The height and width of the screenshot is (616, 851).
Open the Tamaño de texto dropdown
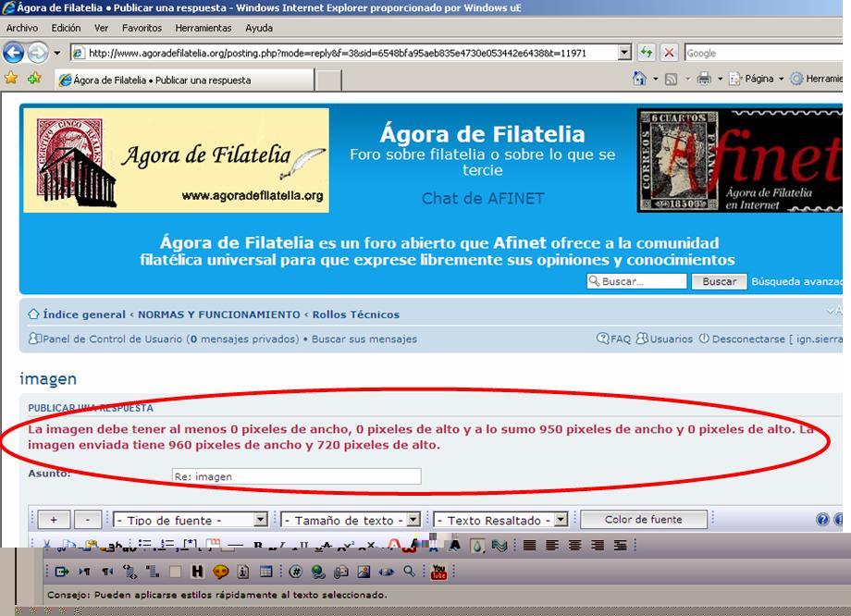(x=351, y=520)
